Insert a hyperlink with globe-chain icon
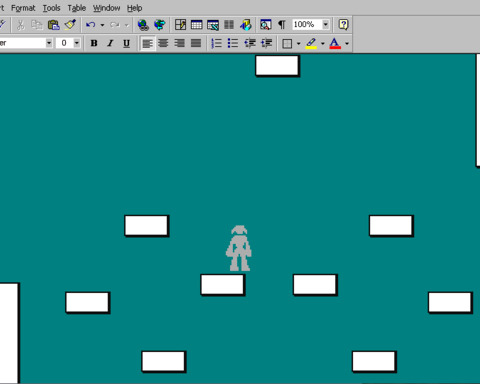Viewport: 480px width, 384px height. 143,25
